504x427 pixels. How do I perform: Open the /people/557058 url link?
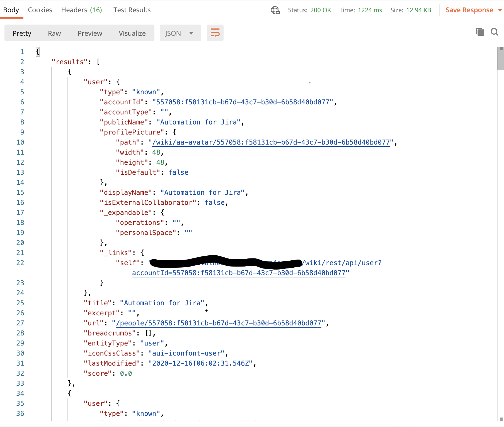[219, 323]
